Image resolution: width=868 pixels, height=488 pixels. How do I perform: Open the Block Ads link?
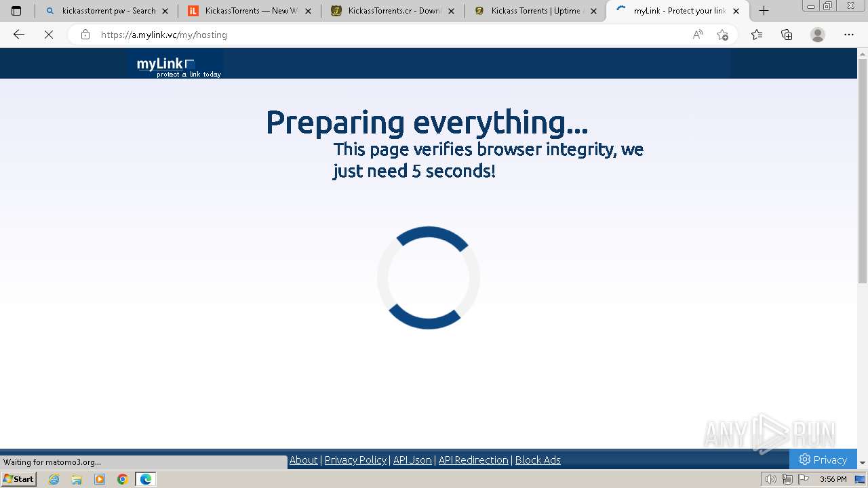coord(538,460)
